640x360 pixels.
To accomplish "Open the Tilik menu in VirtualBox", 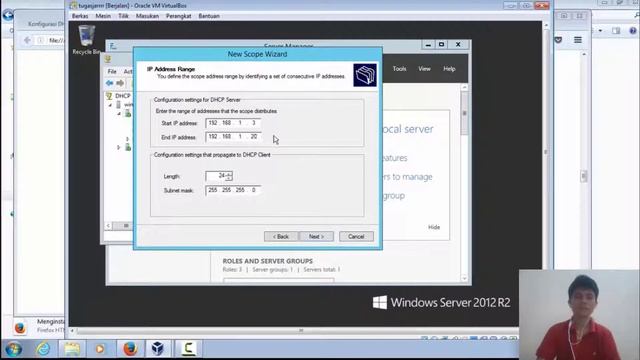I will (123, 16).
